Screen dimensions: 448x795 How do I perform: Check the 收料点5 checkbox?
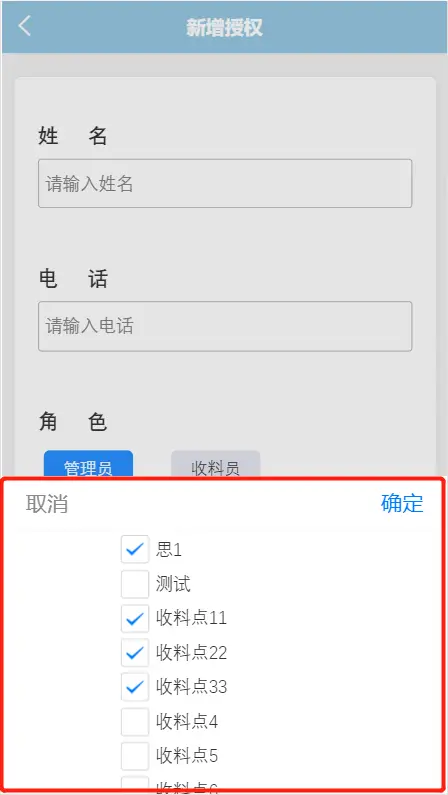point(135,756)
